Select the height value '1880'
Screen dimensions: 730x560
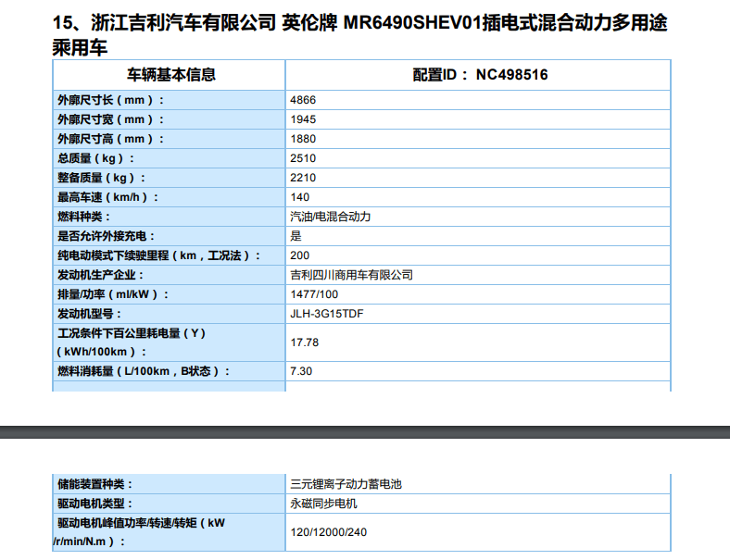tap(303, 139)
